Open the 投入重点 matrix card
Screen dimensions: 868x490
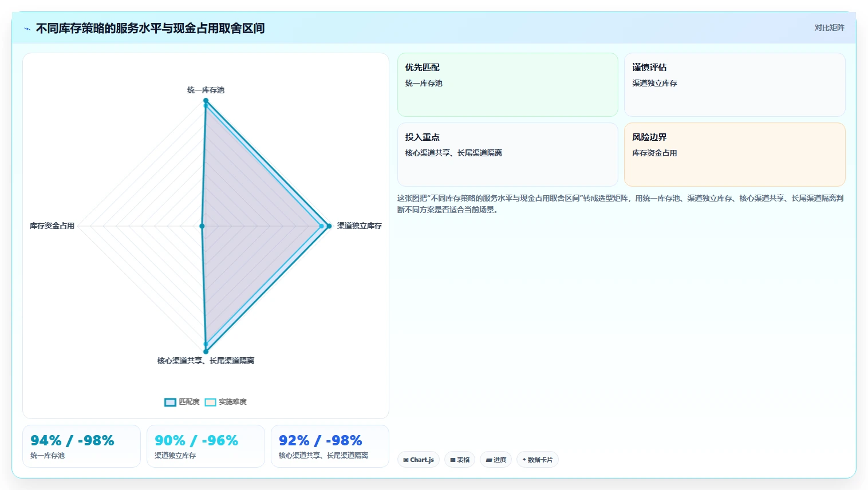(x=508, y=155)
